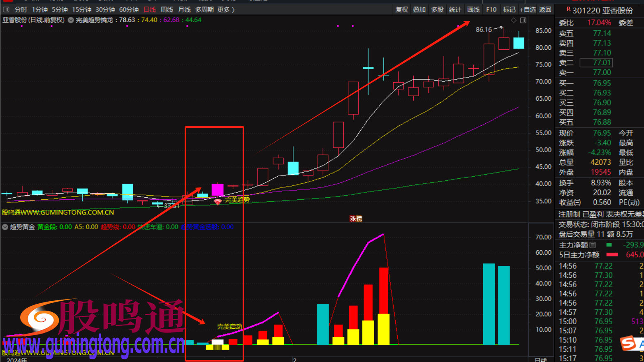644x362 pixels.
Task: Switch to the 周线 weekly tab
Action: click(167, 9)
